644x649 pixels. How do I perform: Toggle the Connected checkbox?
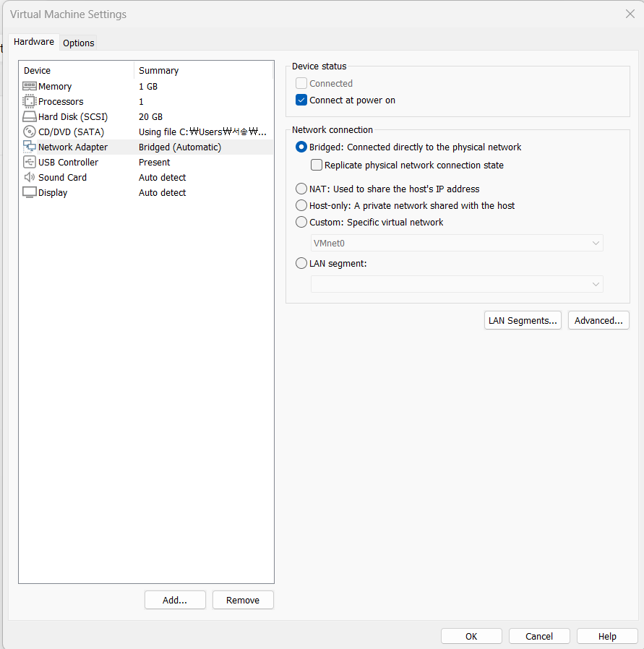301,83
